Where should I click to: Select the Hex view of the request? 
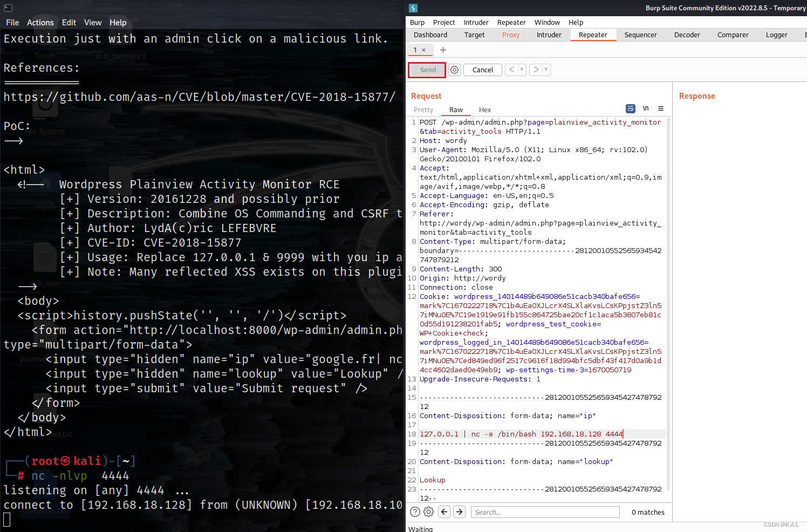[x=485, y=110]
